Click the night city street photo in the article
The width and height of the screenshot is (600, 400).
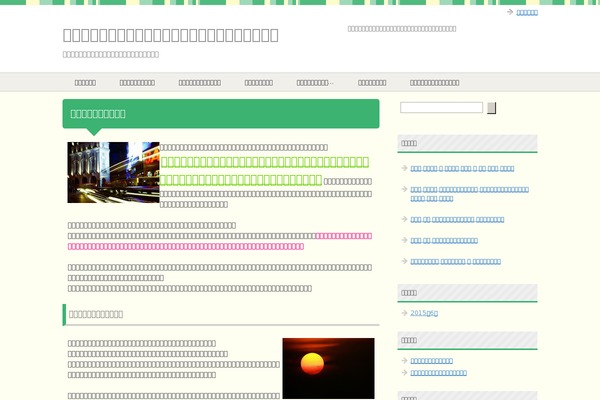coord(113,172)
